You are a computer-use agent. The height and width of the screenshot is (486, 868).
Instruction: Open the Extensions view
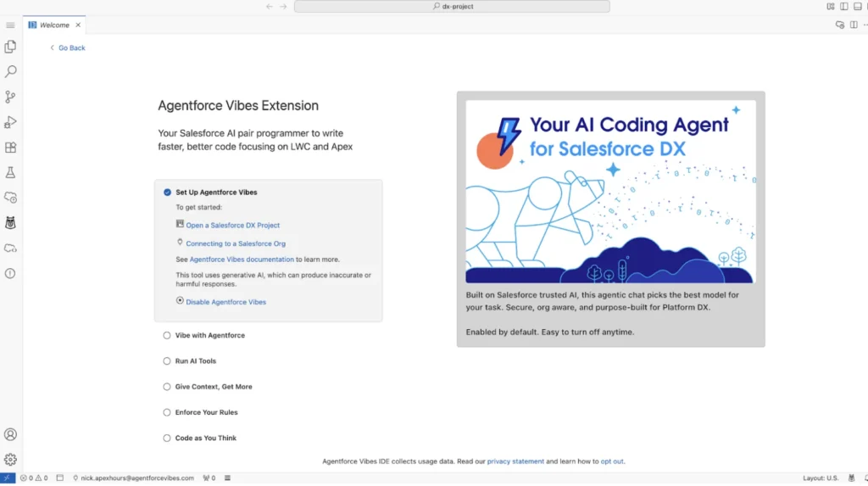[10, 147]
